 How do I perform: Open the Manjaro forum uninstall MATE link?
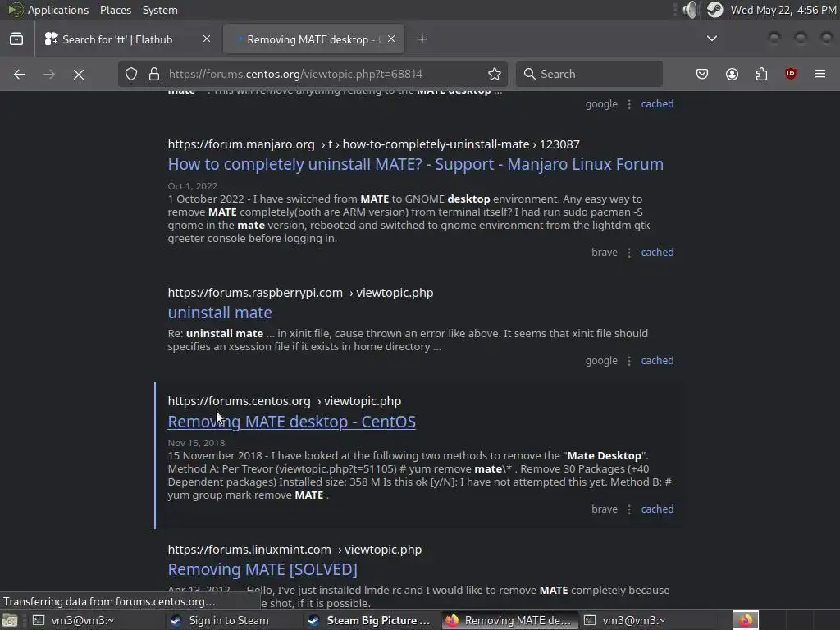[415, 164]
